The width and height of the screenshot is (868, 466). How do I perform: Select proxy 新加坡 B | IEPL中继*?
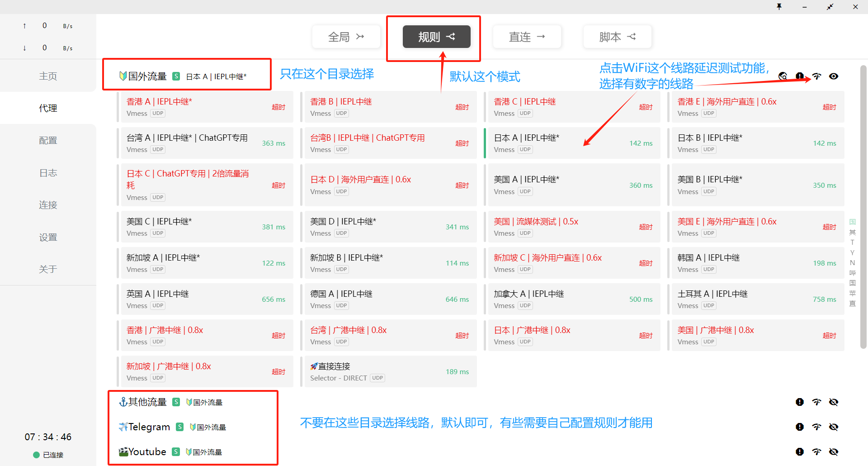390,263
